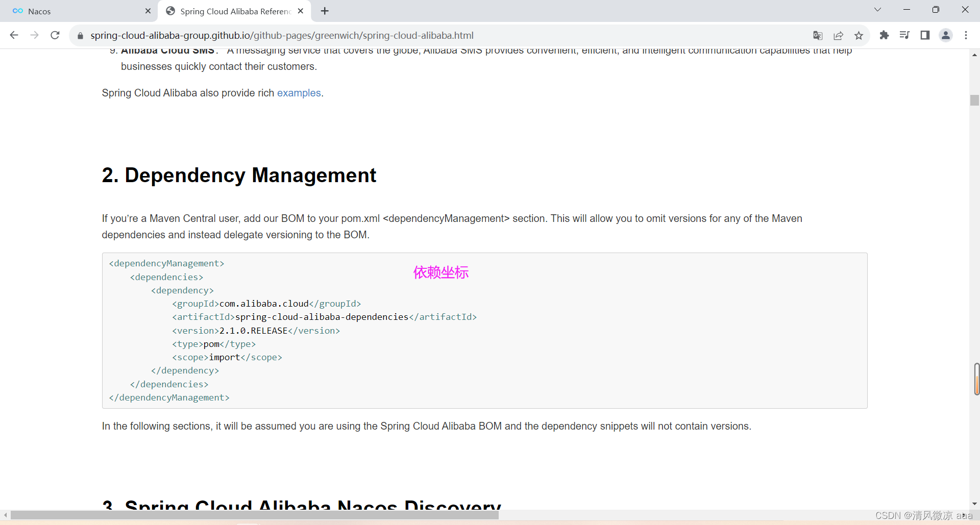The height and width of the screenshot is (525, 980).
Task: Close the Spring Cloud Alibaba tab
Action: pos(301,11)
